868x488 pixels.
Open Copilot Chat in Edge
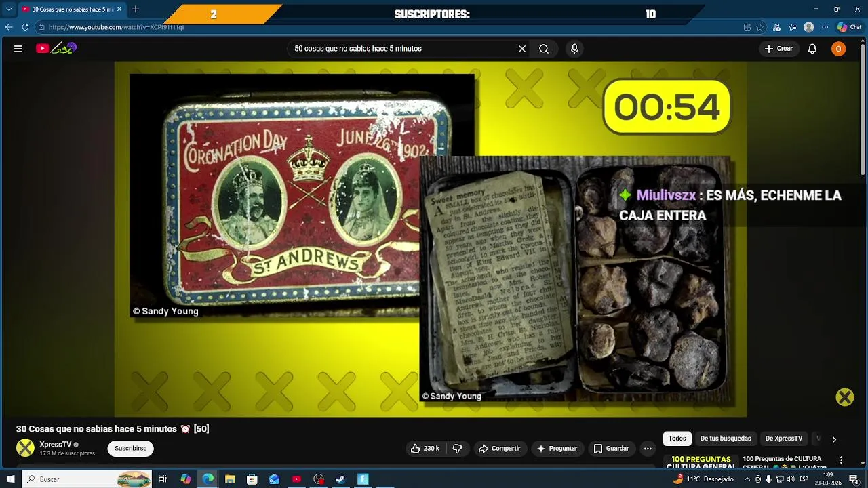point(849,27)
